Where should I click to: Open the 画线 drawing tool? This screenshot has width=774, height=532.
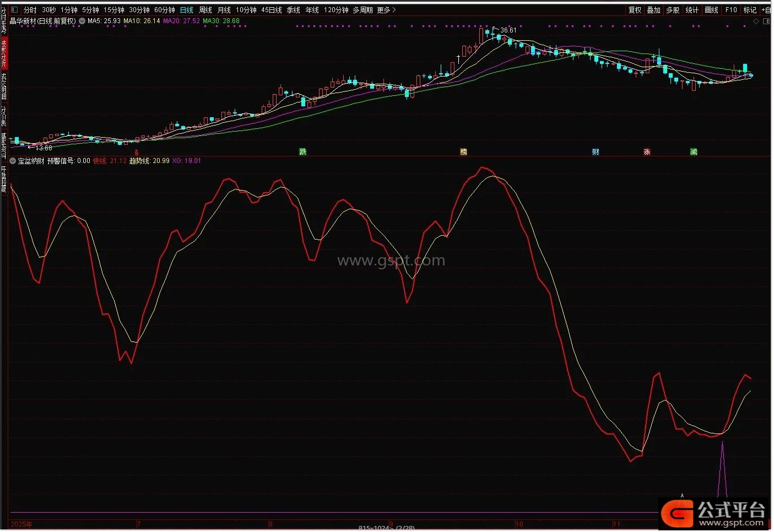pyautogui.click(x=711, y=10)
